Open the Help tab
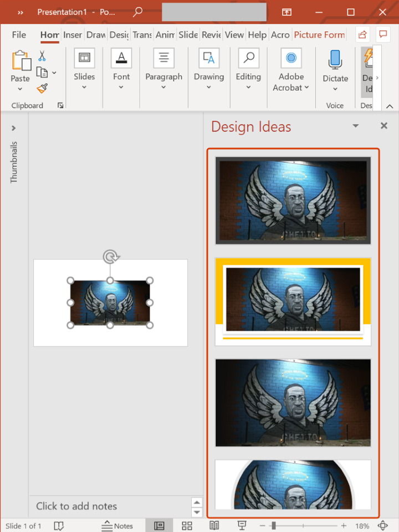Viewport: 399px width, 532px height. (x=257, y=34)
